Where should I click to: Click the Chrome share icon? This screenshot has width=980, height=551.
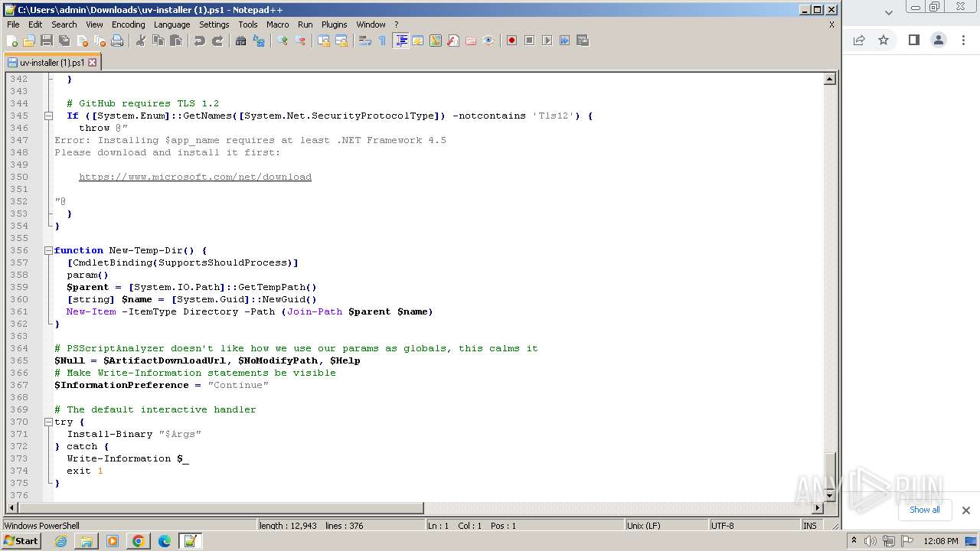pyautogui.click(x=859, y=40)
